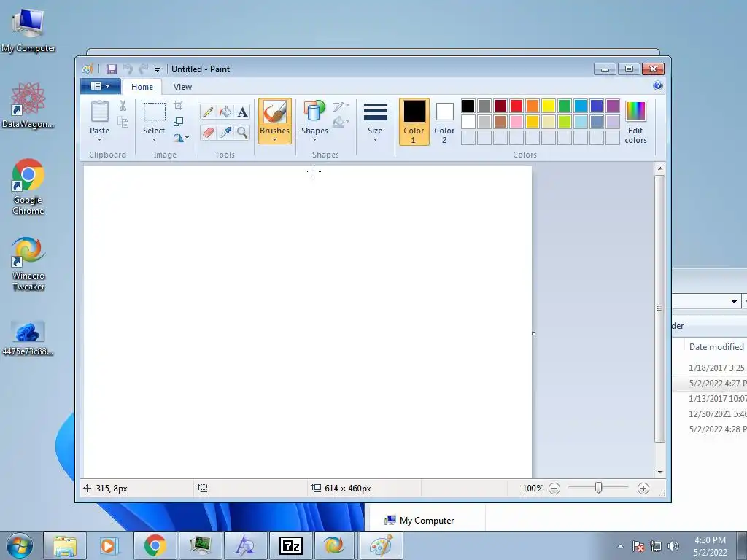The image size is (747, 560).
Task: Open the Shape fill dropdown
Action: (x=341, y=122)
